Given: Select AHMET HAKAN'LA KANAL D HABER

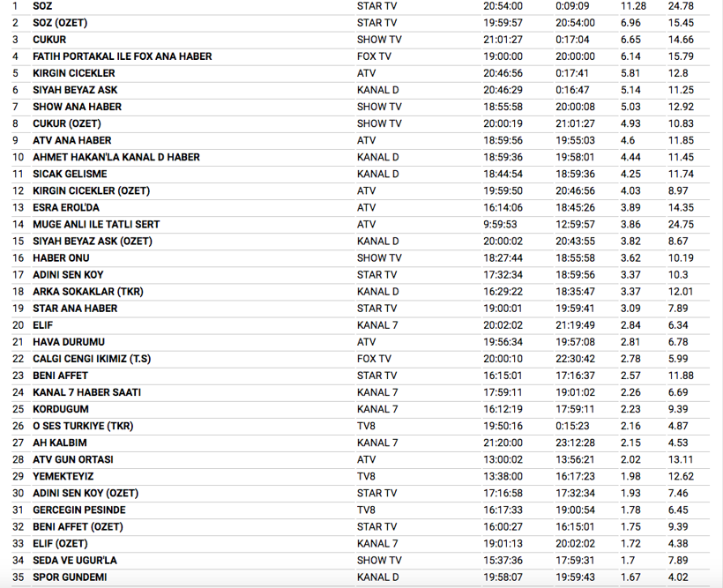Looking at the screenshot, I should pyautogui.click(x=116, y=157).
